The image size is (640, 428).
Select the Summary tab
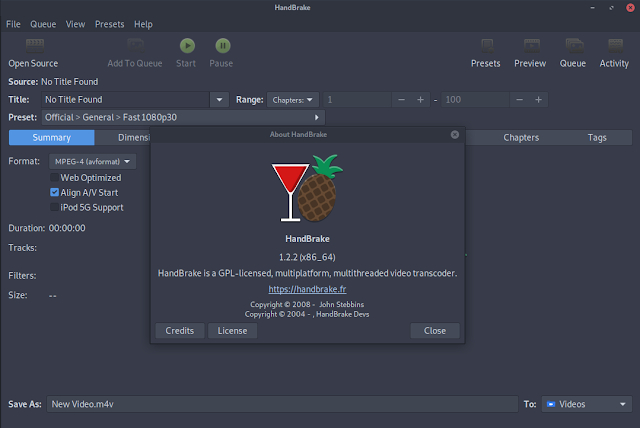51,137
